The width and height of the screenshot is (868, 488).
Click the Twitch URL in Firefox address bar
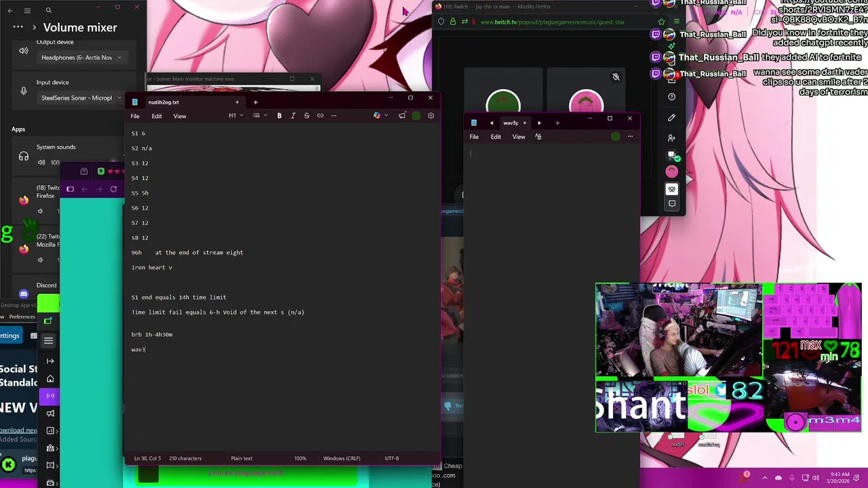coord(553,22)
